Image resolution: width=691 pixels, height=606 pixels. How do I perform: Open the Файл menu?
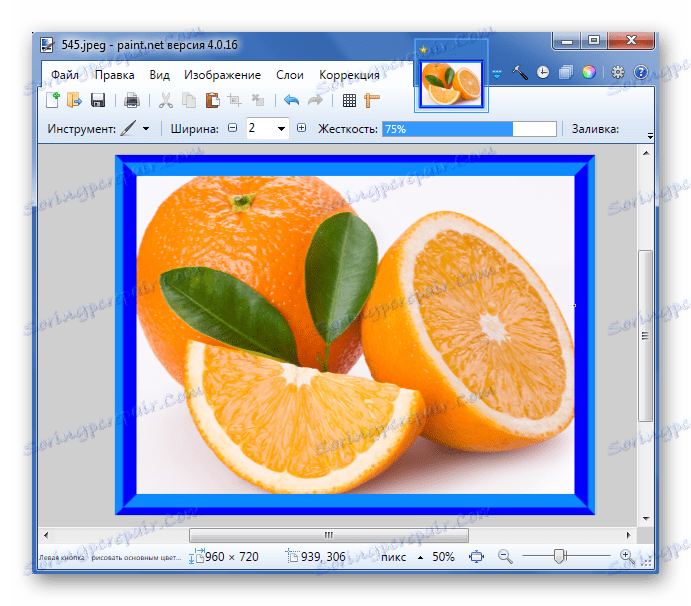click(x=64, y=75)
